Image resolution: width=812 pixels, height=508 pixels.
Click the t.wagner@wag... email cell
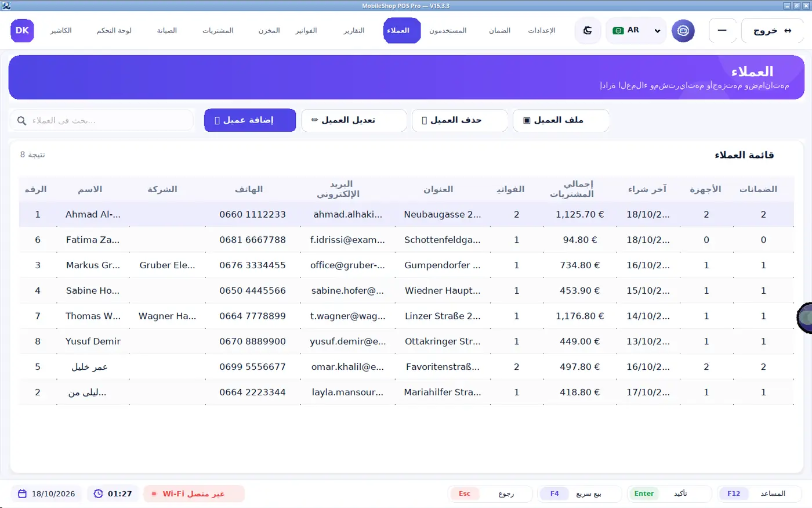tap(347, 316)
